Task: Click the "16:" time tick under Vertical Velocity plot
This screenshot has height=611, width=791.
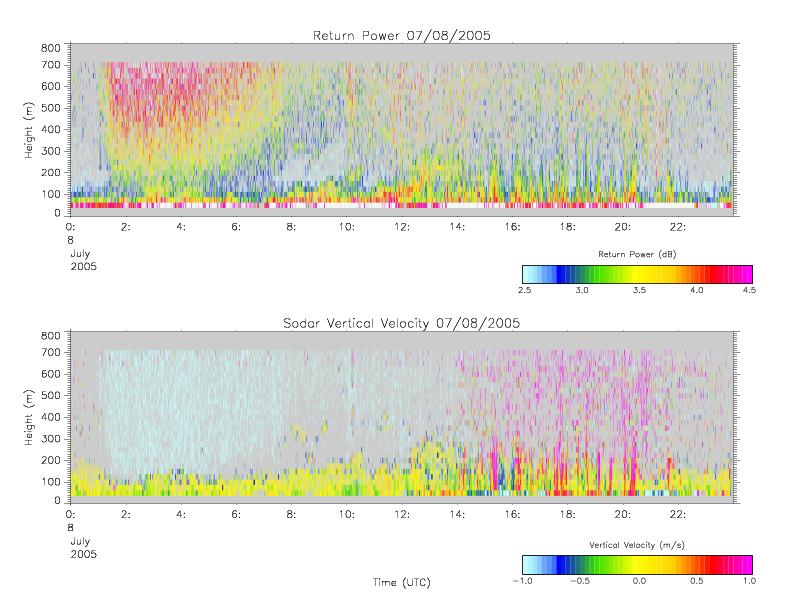Action: point(513,514)
